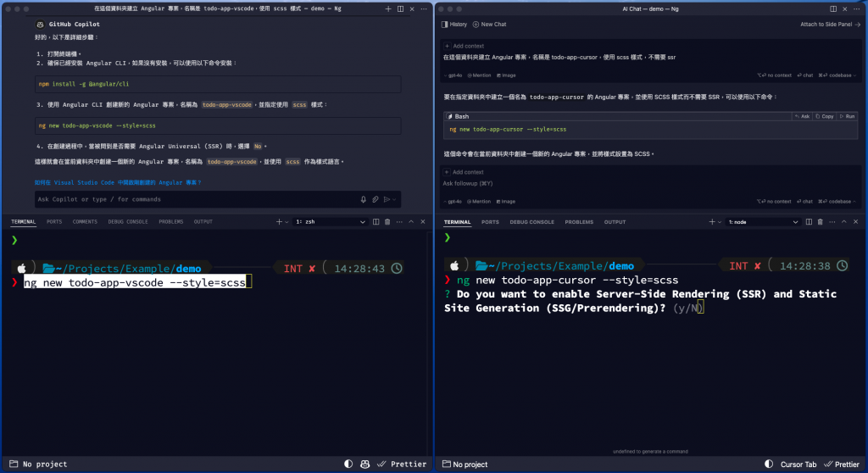Toggle color theme icon in left status bar
This screenshot has height=473, width=868.
coord(348,465)
